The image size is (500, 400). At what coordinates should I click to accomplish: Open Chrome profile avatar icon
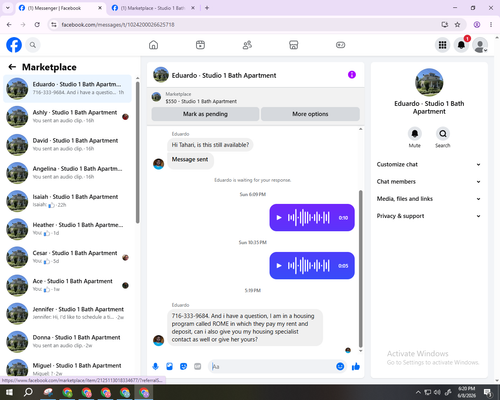[x=477, y=25]
